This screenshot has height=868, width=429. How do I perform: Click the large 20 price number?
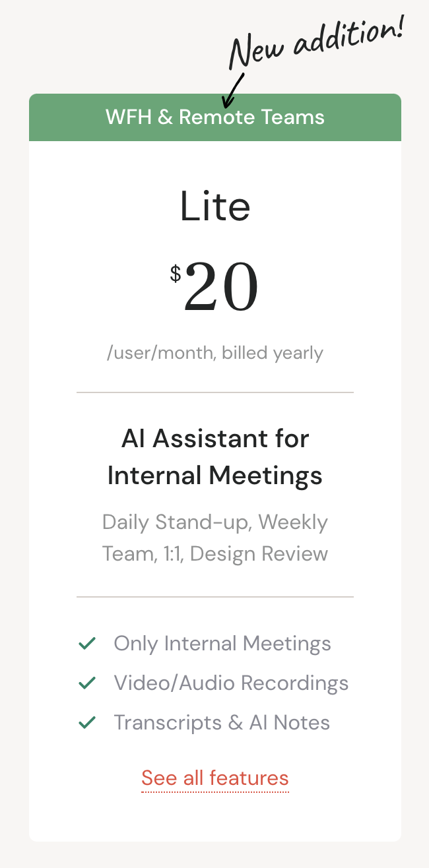221,288
